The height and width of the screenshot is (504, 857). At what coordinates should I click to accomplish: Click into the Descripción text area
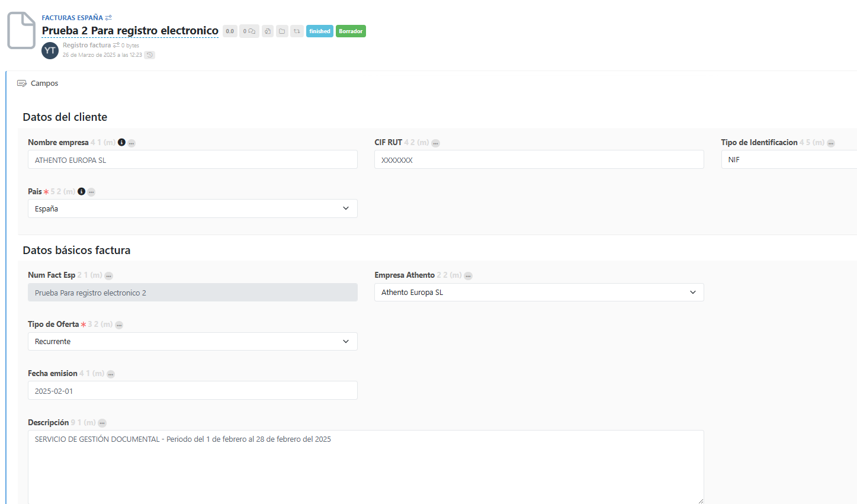point(365,467)
